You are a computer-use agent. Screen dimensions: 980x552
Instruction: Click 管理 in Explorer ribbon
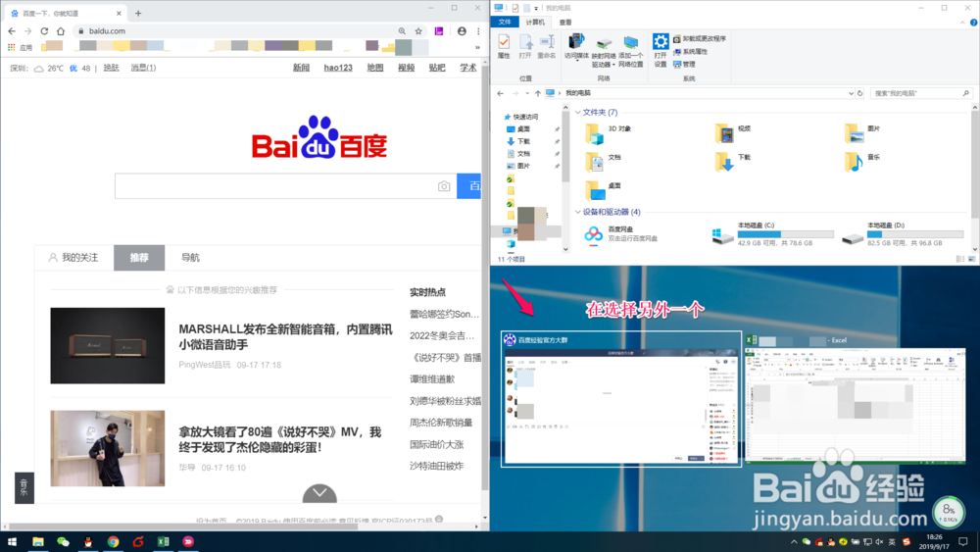(684, 64)
